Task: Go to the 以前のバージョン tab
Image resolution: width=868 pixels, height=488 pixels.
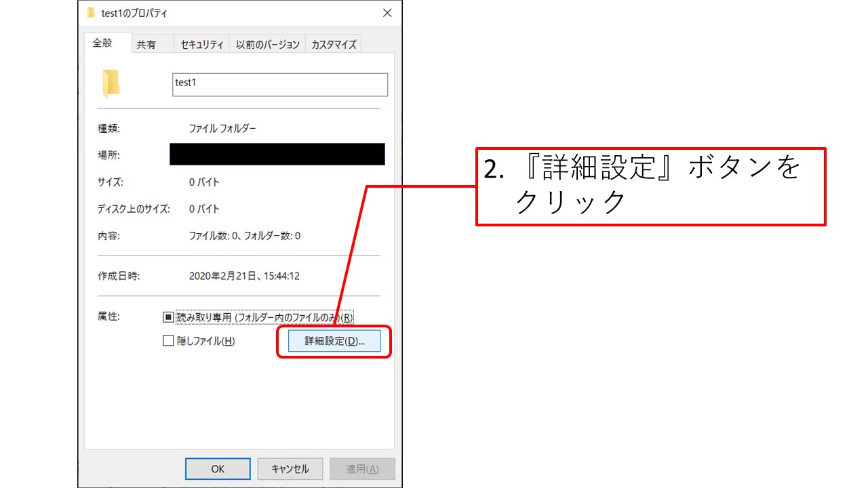Action: click(267, 45)
